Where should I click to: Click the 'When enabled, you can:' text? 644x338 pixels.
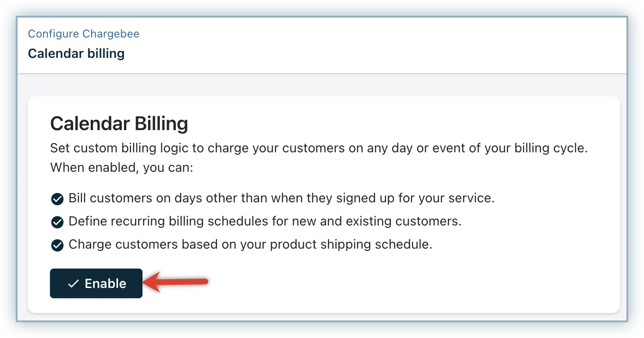121,167
